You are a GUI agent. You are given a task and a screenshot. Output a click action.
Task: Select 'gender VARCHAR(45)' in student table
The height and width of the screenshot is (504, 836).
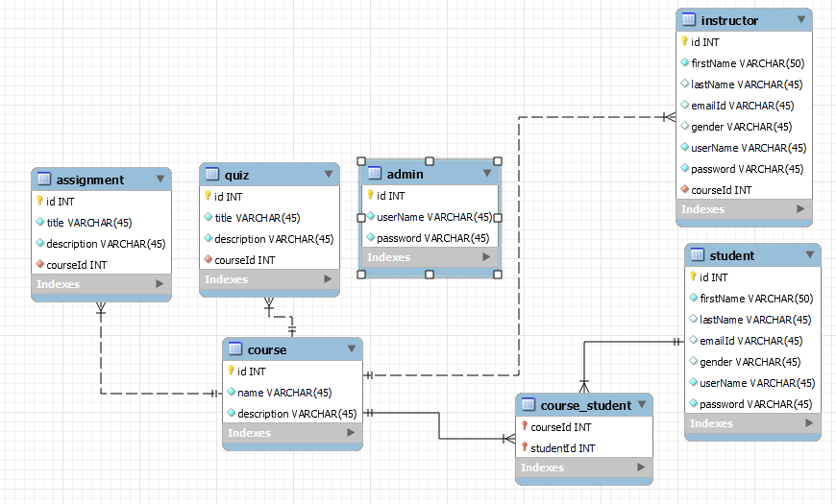(750, 362)
